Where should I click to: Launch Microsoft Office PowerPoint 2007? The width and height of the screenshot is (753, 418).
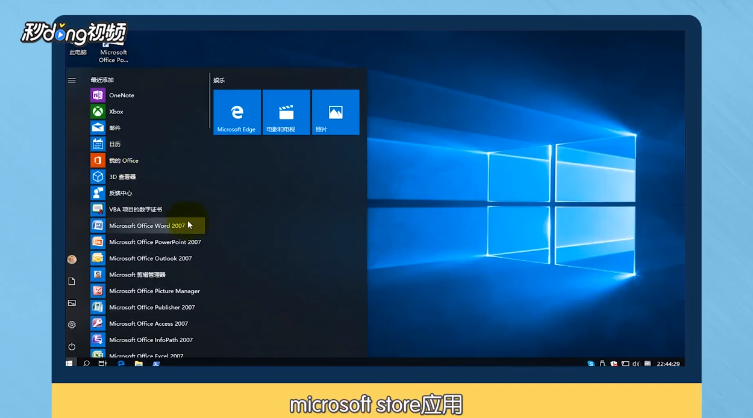[x=147, y=242]
